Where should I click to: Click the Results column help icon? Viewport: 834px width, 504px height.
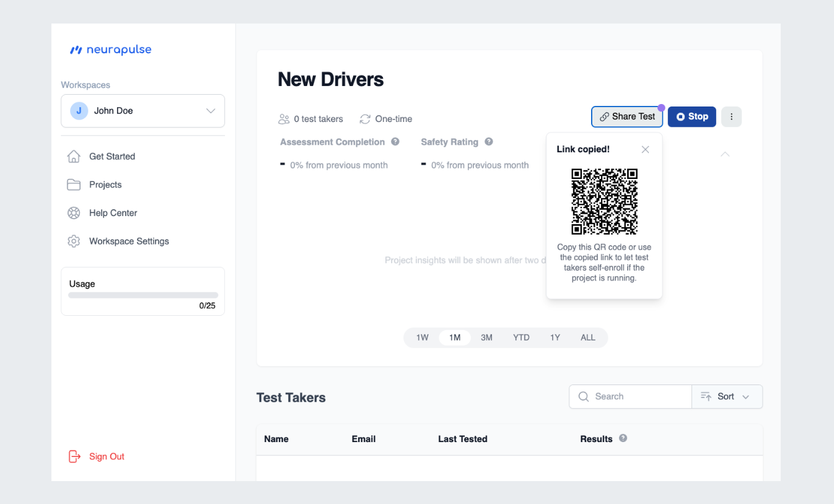[623, 438]
